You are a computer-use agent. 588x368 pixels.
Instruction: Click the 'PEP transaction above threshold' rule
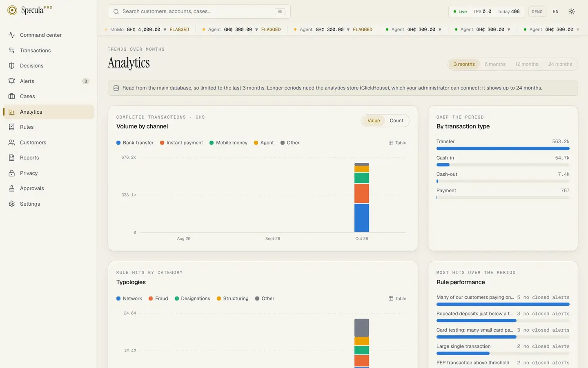click(x=503, y=363)
